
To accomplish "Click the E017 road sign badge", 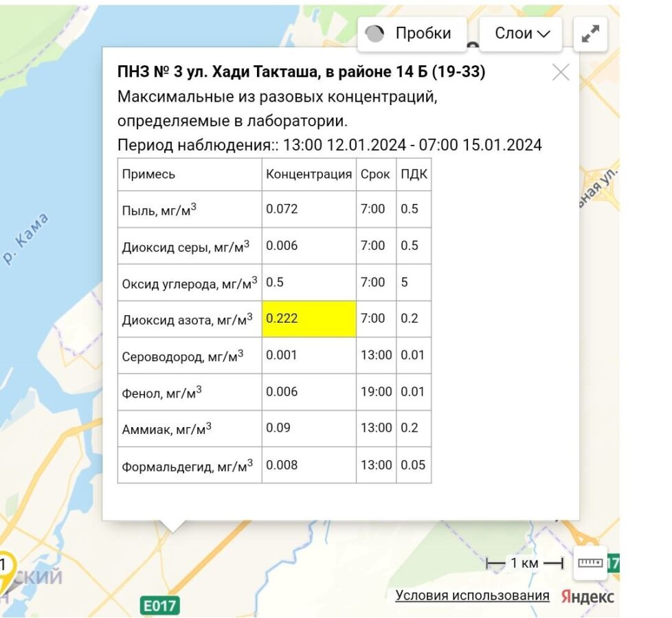I will (159, 606).
